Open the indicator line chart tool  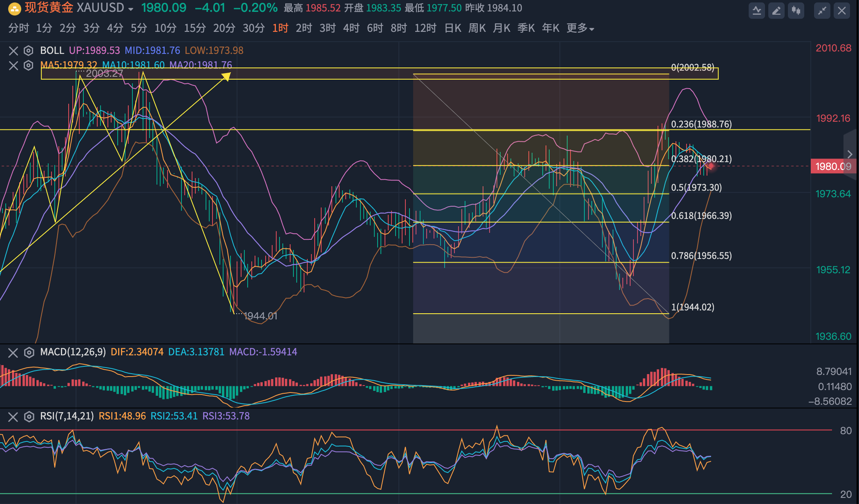pyautogui.click(x=757, y=11)
